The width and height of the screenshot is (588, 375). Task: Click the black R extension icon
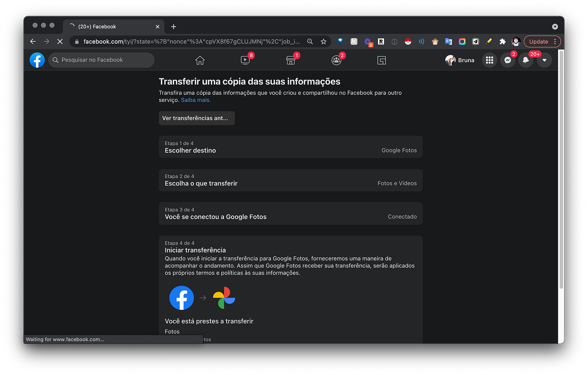[x=381, y=41]
